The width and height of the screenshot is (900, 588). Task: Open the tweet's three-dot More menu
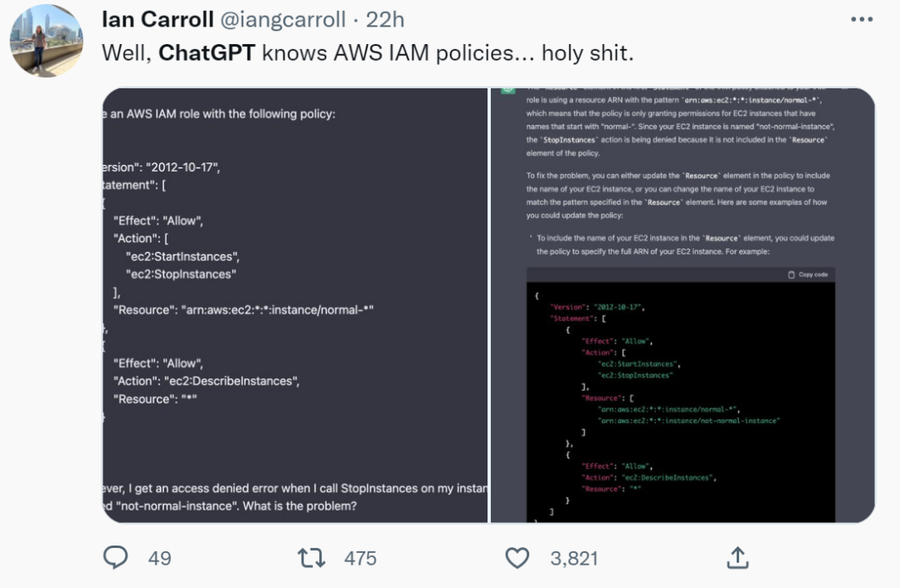862,18
